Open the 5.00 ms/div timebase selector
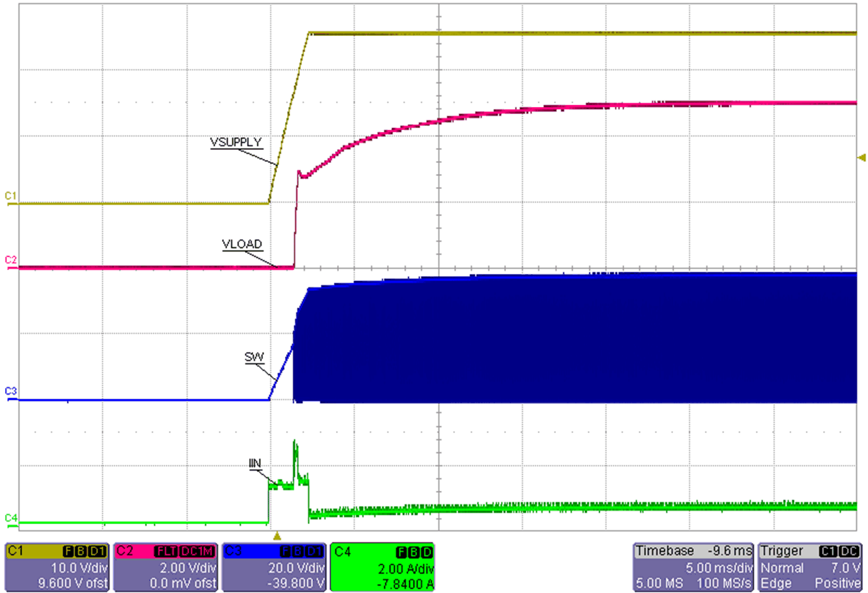This screenshot has height=593, width=868. tap(717, 568)
